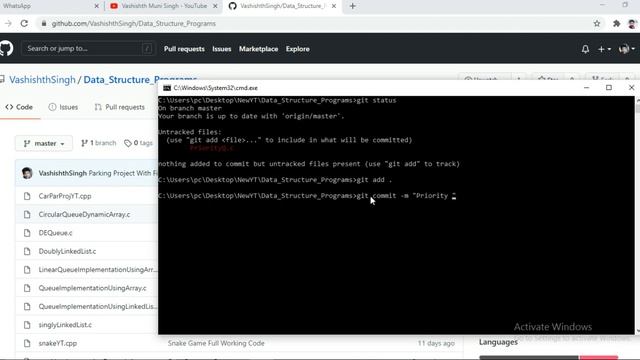
Task: Click file icon beside CarParProjYT.cpp
Action: (27, 196)
